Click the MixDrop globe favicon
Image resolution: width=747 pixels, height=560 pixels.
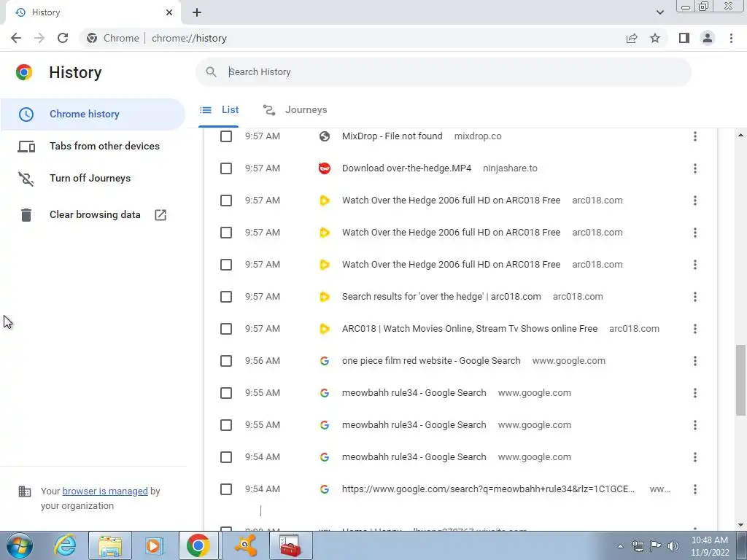click(x=325, y=136)
